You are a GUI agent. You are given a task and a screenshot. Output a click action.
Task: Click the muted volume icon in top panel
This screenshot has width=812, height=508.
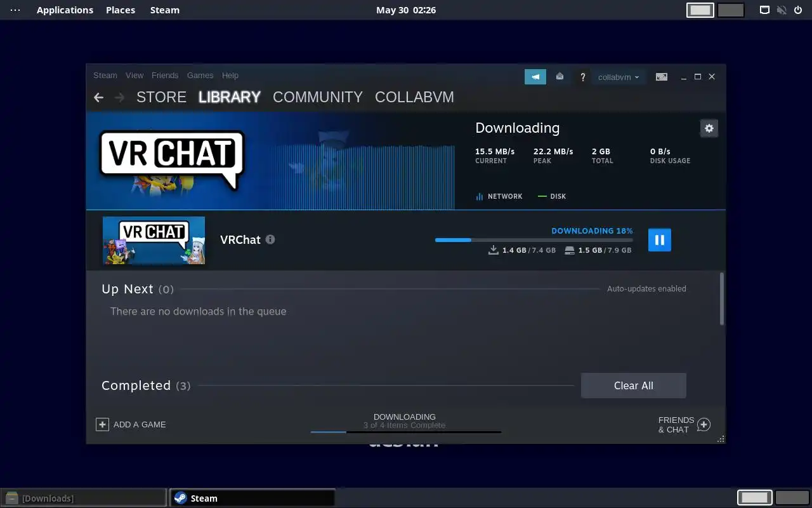pyautogui.click(x=782, y=10)
